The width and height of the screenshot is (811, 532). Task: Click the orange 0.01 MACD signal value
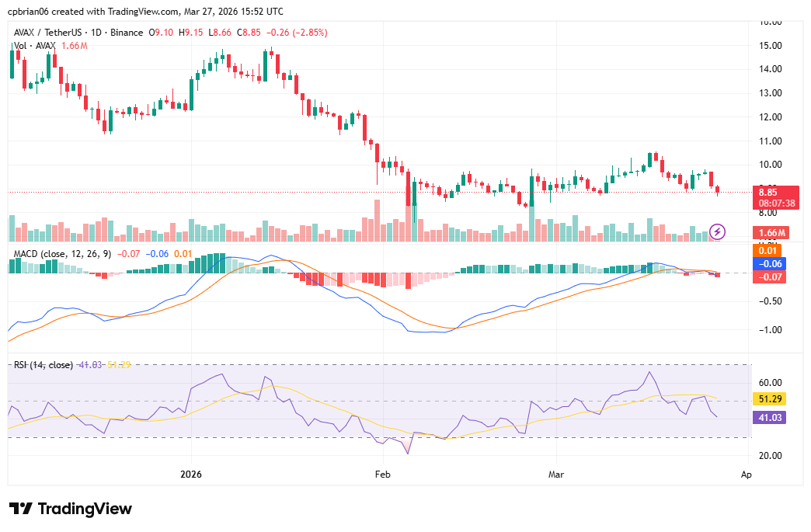tap(180, 253)
